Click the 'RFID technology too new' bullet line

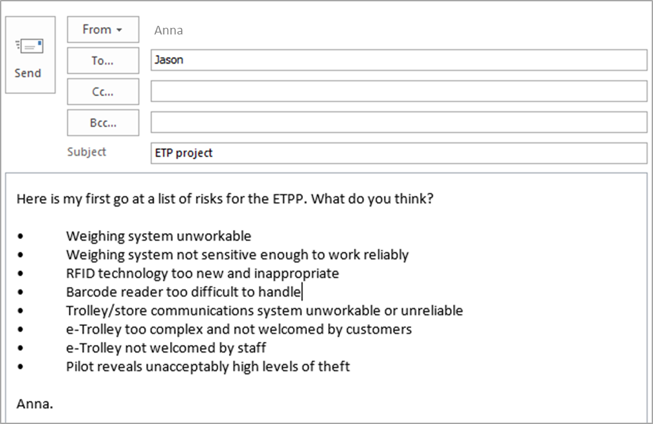(202, 274)
